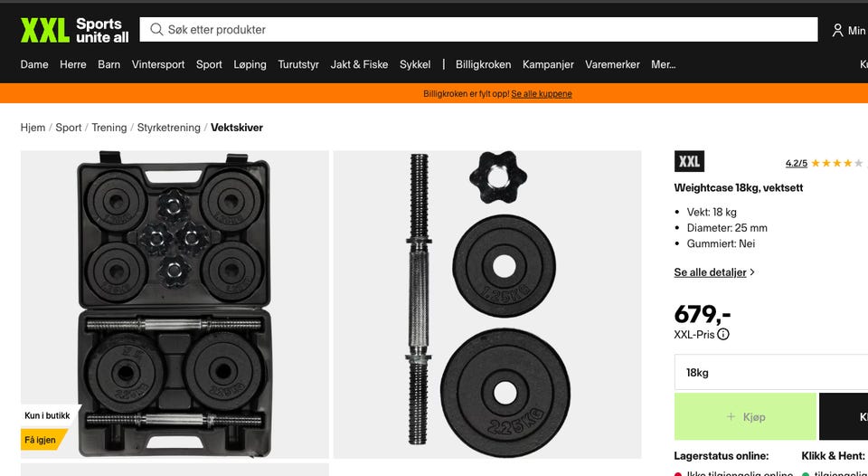This screenshot has width=868, height=476.
Task: Open the Mer... navigation menu
Action: coord(663,64)
